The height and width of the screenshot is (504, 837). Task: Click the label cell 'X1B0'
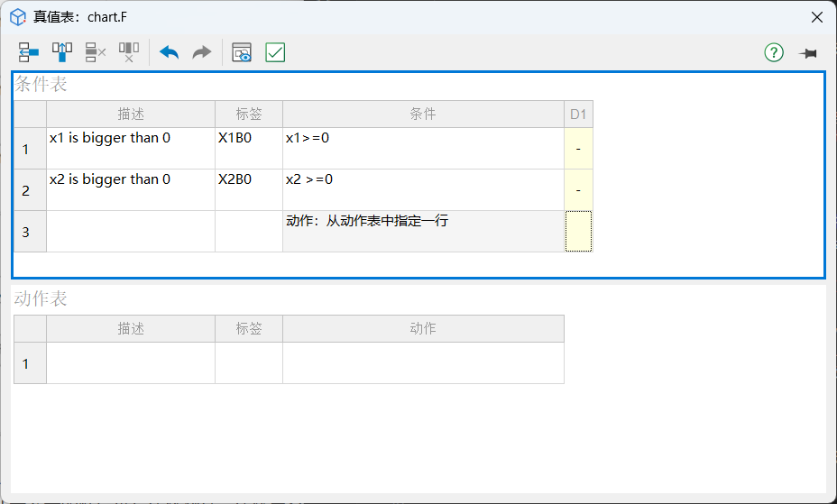pos(248,149)
